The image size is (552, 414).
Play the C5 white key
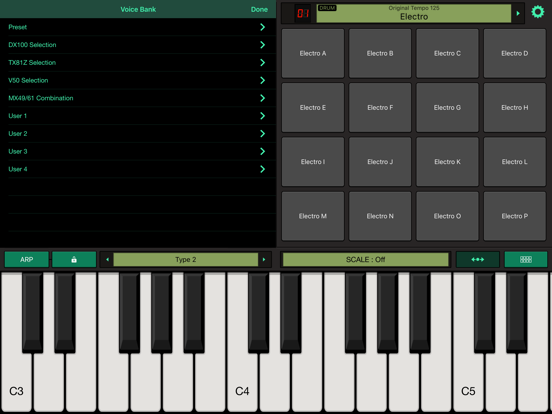click(x=469, y=382)
